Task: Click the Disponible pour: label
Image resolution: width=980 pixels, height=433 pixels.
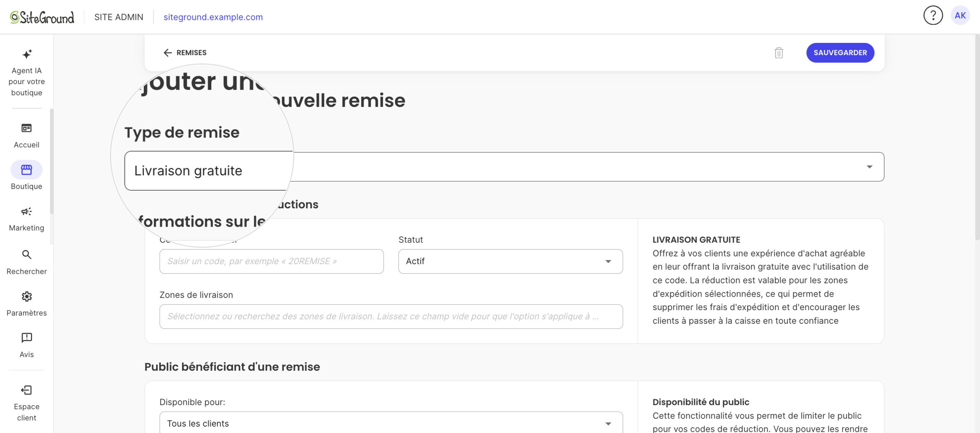Action: 192,402
